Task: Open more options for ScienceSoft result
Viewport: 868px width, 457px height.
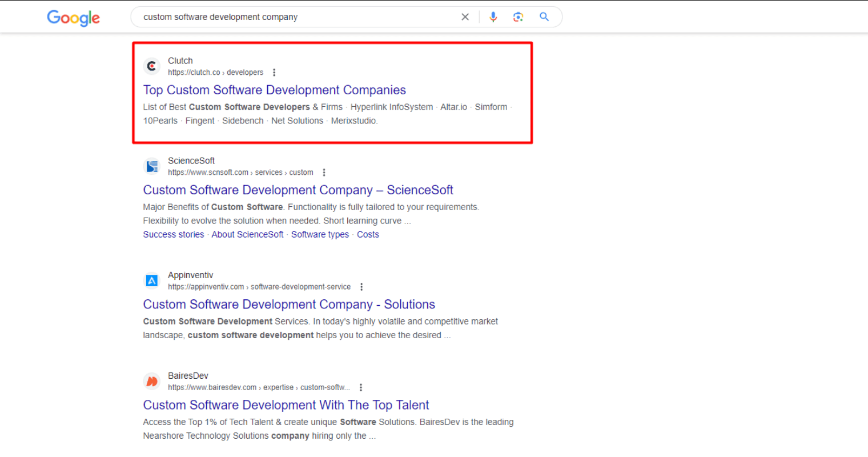Action: [x=324, y=173]
